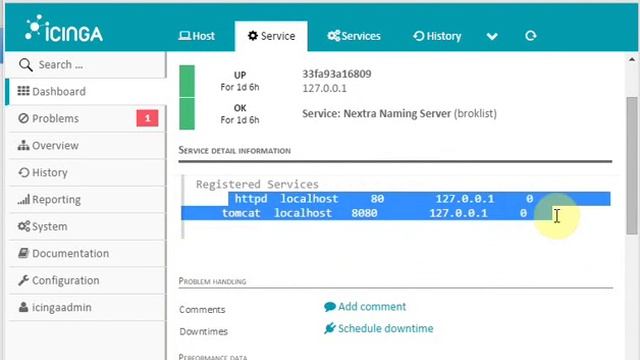Image resolution: width=640 pixels, height=360 pixels.
Task: Click Service: Nextra Naming Server title
Action: (x=376, y=113)
